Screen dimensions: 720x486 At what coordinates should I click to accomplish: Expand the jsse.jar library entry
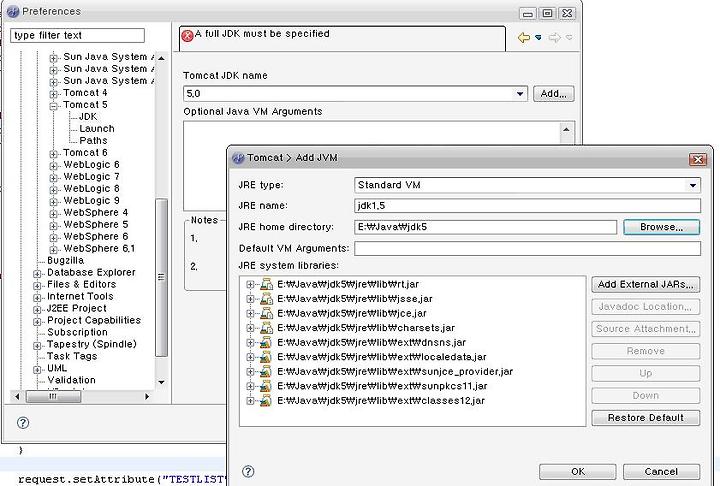click(250, 299)
